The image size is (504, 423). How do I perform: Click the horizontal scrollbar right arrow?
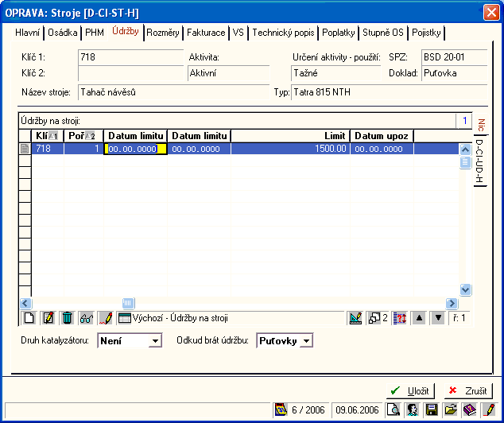coord(452,303)
